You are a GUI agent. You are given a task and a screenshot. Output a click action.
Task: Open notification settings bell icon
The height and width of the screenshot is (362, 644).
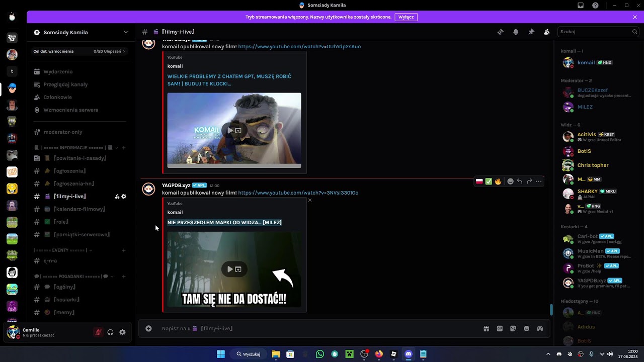click(x=516, y=32)
